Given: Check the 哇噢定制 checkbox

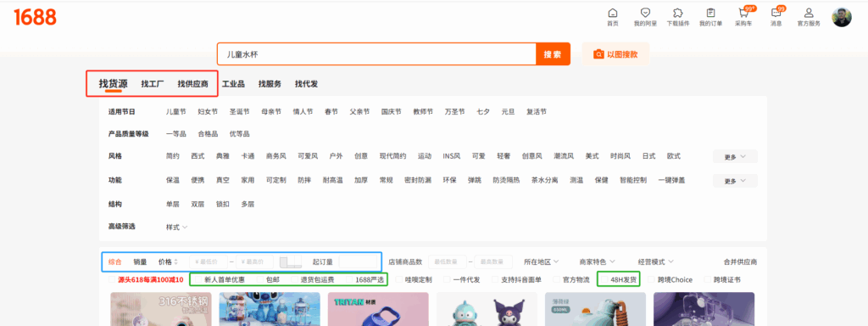Looking at the screenshot, I should tap(398, 279).
